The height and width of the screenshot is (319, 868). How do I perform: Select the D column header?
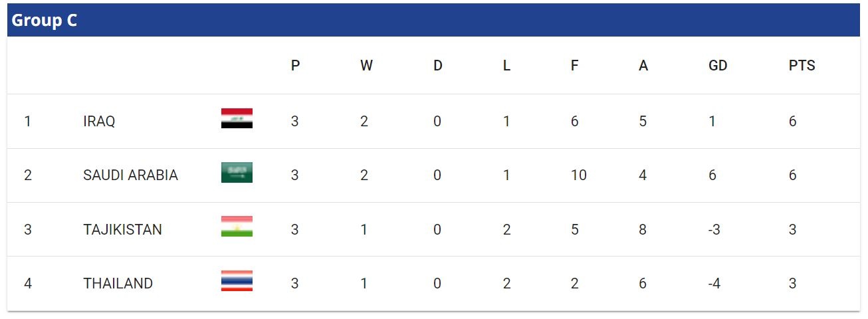(x=437, y=66)
